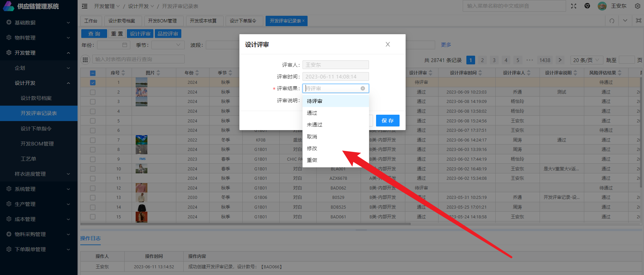Click the 保存 button
644x275 pixels.
point(387,121)
